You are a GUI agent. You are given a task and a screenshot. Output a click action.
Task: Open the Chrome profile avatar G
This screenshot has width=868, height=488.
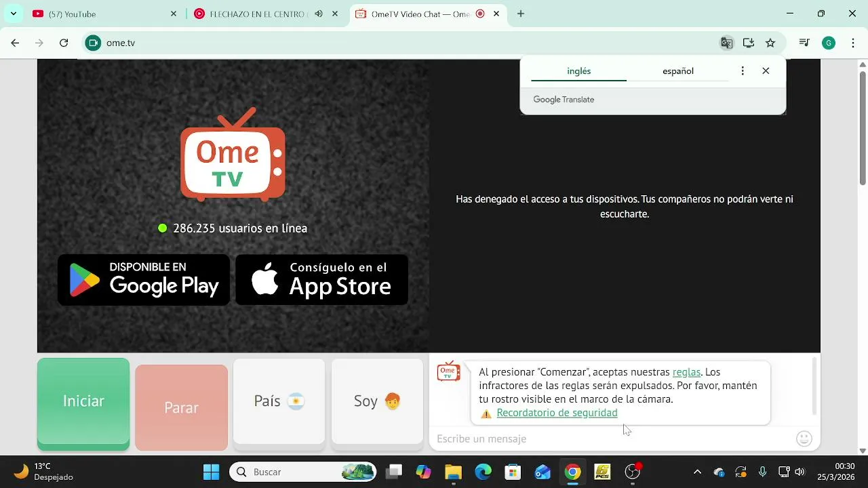(828, 43)
